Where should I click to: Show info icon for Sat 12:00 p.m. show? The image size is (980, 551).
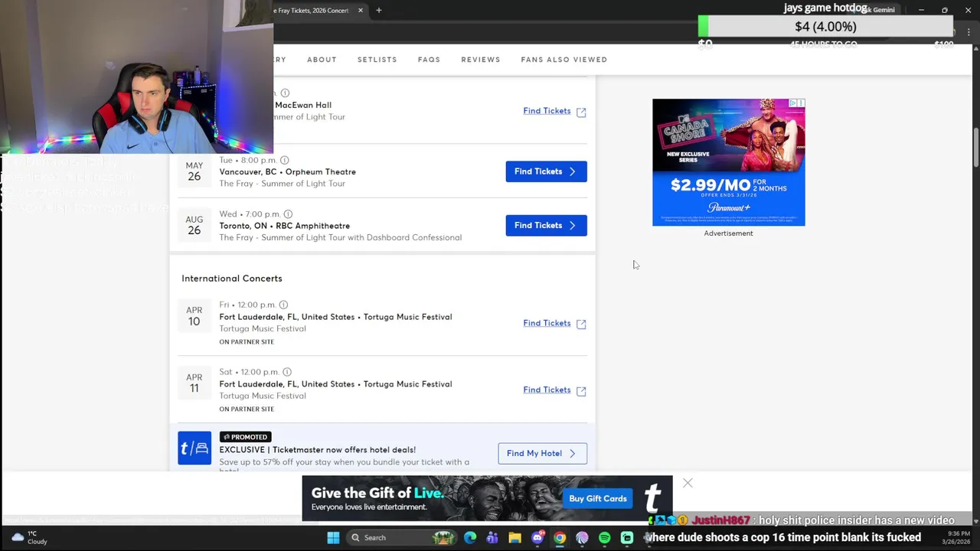(x=287, y=372)
